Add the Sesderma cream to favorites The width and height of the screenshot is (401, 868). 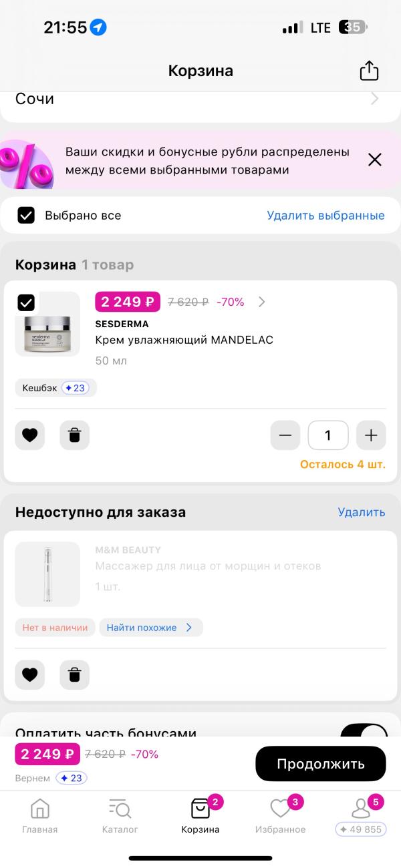tap(29, 435)
